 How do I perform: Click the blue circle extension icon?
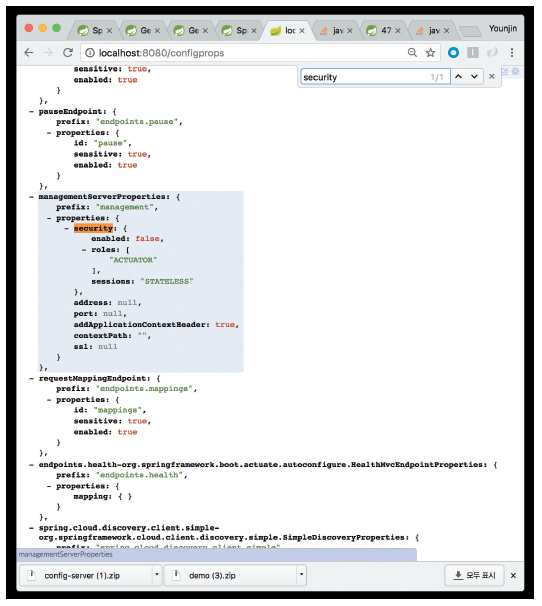[x=453, y=53]
